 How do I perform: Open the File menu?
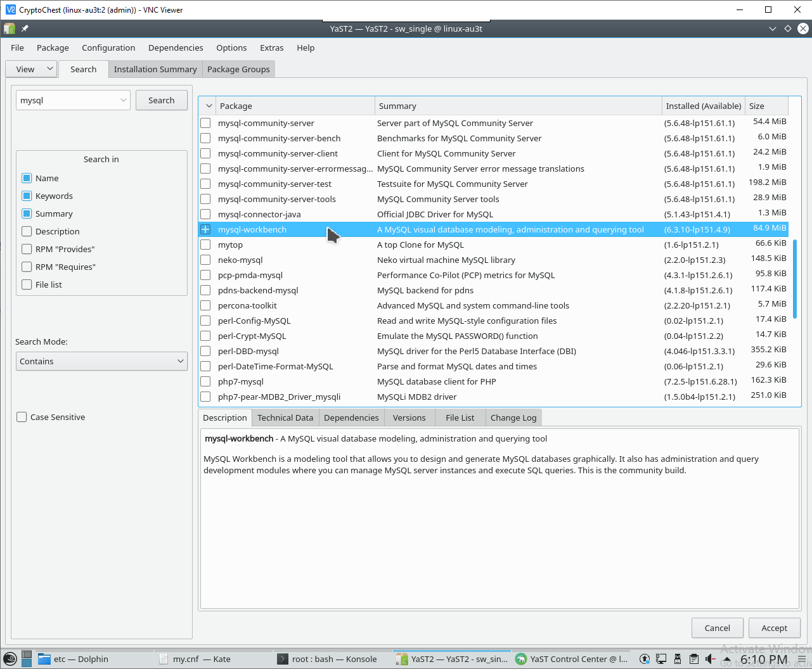coord(18,48)
